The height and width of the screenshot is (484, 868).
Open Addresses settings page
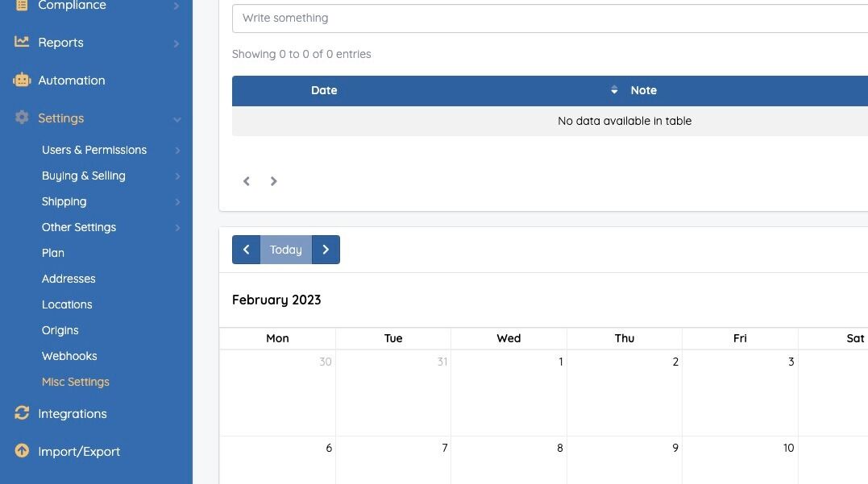click(x=69, y=279)
